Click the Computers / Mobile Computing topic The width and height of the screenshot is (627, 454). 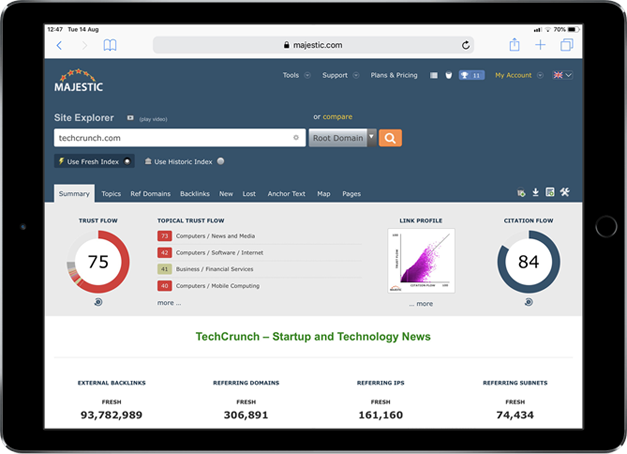point(218,286)
